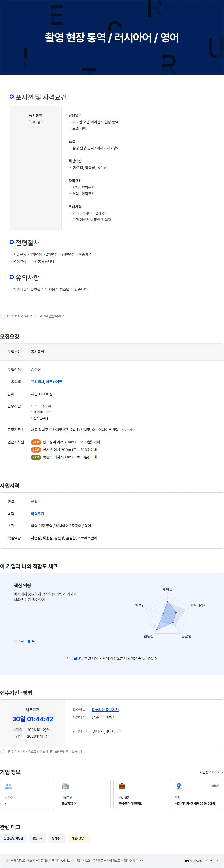Screen dimensions: 224x868
Task: Click the 포지션 및 자격요건 section heading
Action: tap(41, 97)
